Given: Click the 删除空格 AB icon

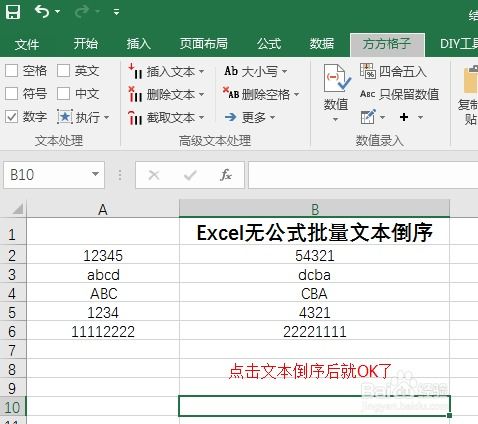Looking at the screenshot, I should (x=231, y=93).
